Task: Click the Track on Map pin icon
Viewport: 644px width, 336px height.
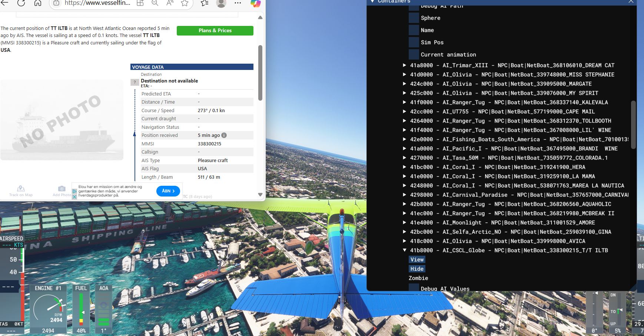Action: coord(21,189)
